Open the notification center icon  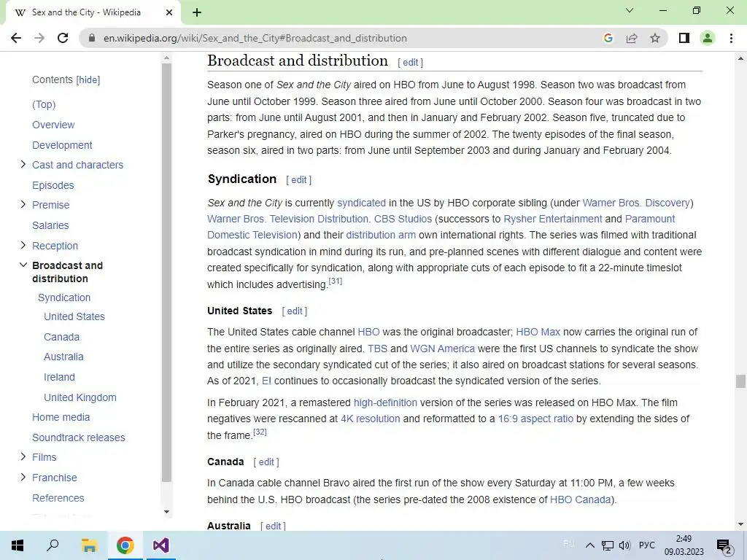(x=724, y=546)
